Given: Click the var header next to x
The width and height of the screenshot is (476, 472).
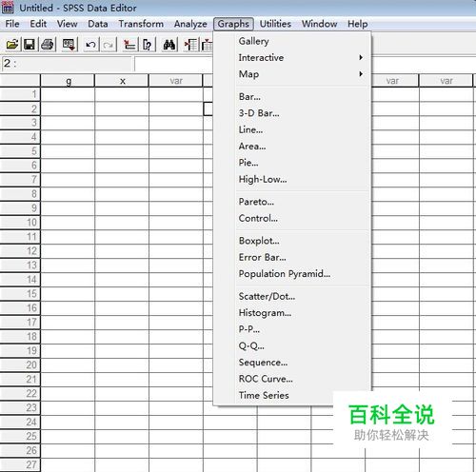Looking at the screenshot, I should pos(176,81).
